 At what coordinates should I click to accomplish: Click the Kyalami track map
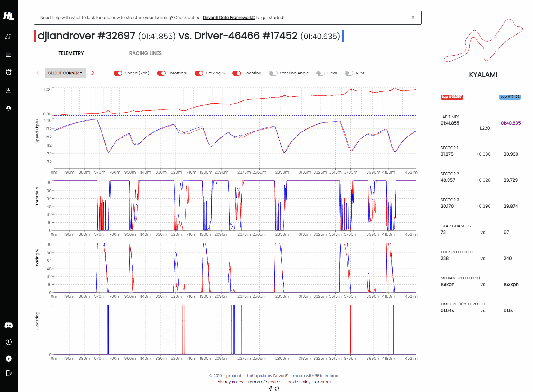(x=483, y=40)
